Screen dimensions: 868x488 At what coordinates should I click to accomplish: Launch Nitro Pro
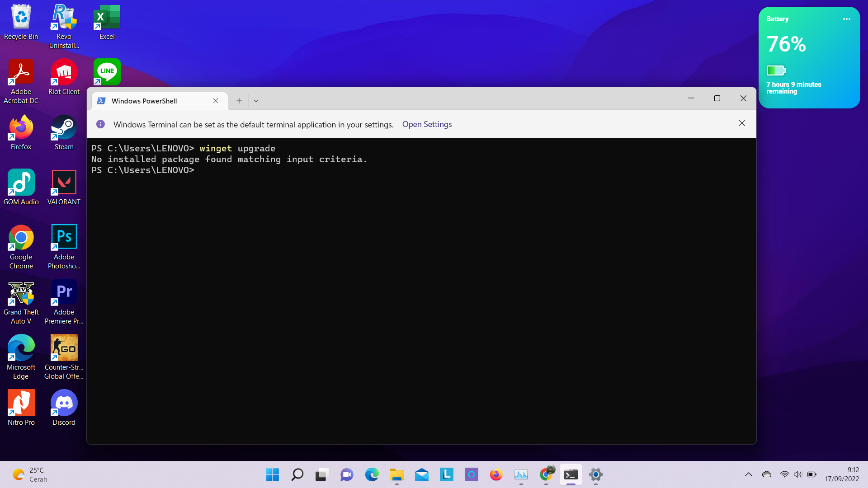[x=21, y=404]
